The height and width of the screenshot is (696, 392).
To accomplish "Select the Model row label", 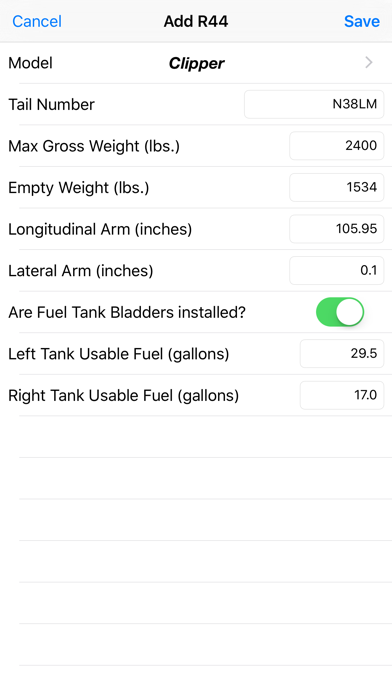I will [31, 63].
